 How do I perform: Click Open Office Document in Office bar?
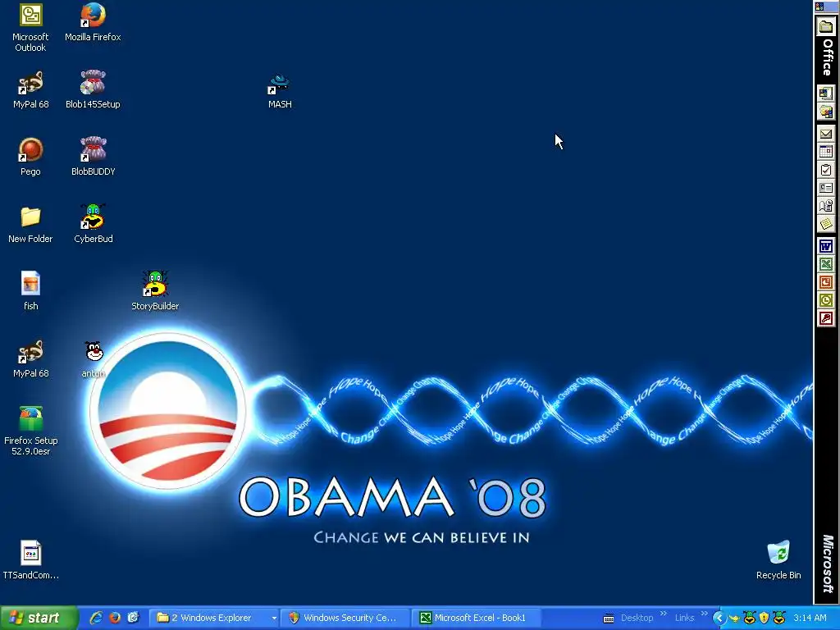(x=825, y=112)
